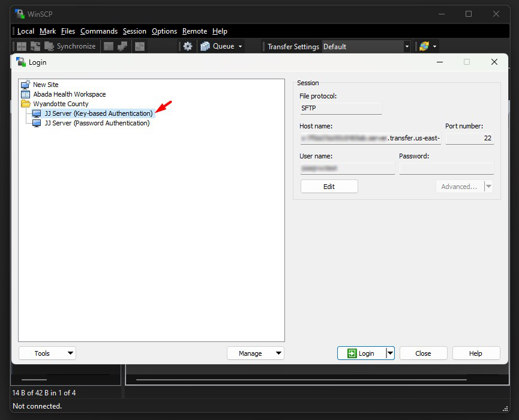The height and width of the screenshot is (420, 519).
Task: Expand the Login button dropdown arrow
Action: [391, 353]
